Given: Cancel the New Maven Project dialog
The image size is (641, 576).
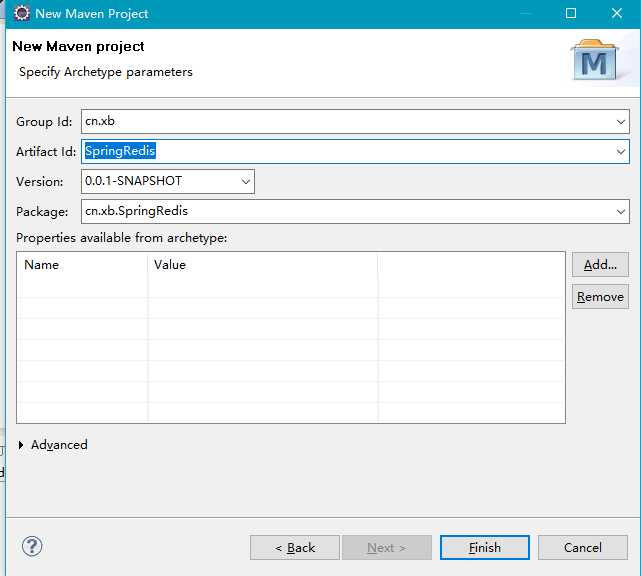Looking at the screenshot, I should pyautogui.click(x=583, y=548).
